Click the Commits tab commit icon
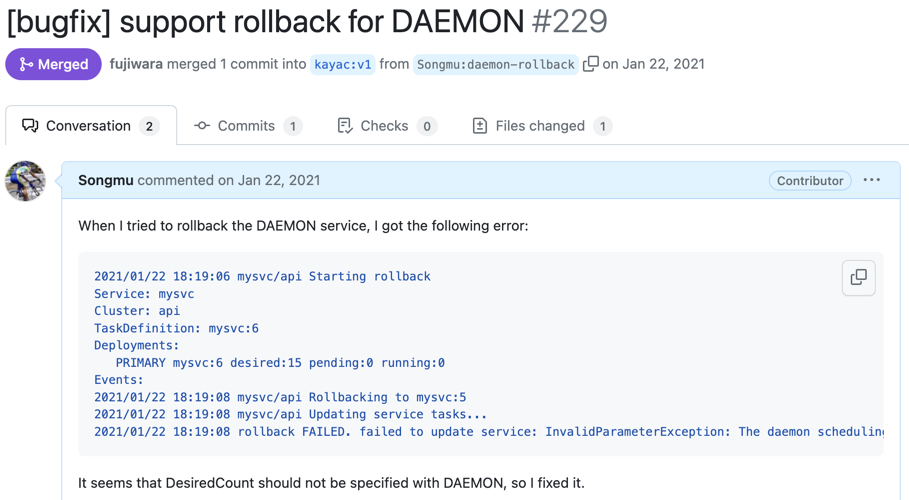 click(x=202, y=126)
